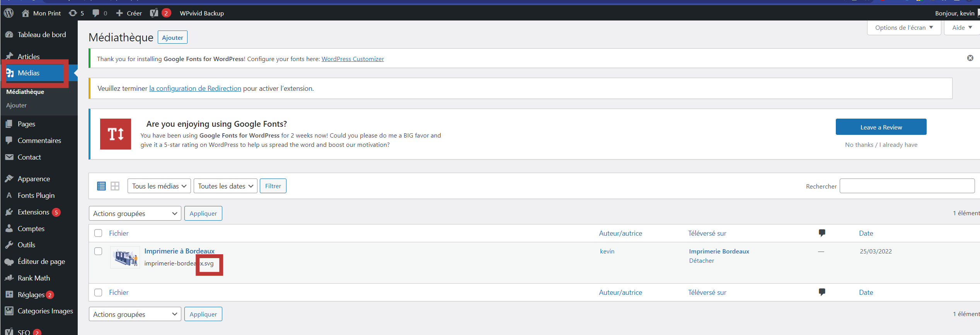
Task: Open Imprimerie à Bordeaux file title
Action: point(179,251)
